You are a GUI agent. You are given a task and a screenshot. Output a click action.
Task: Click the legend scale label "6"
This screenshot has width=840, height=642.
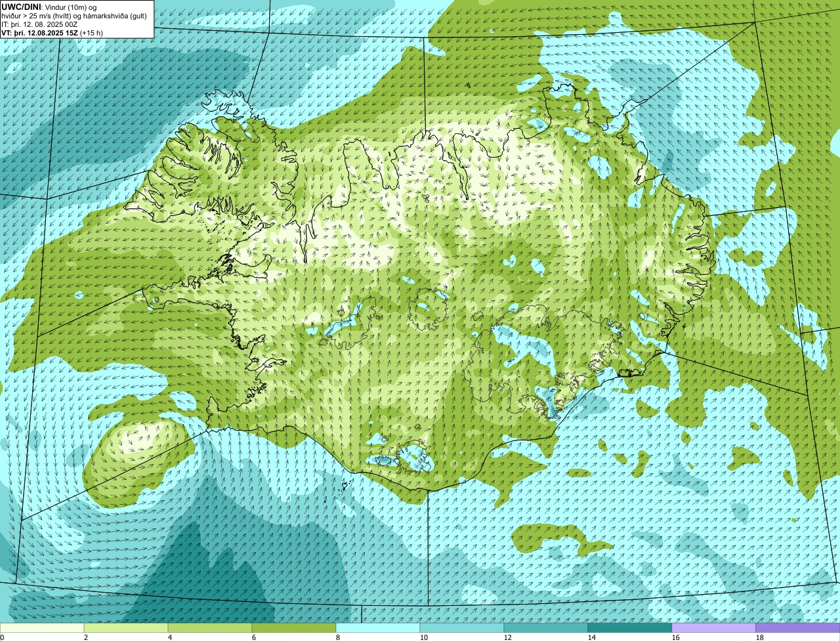pyautogui.click(x=254, y=637)
